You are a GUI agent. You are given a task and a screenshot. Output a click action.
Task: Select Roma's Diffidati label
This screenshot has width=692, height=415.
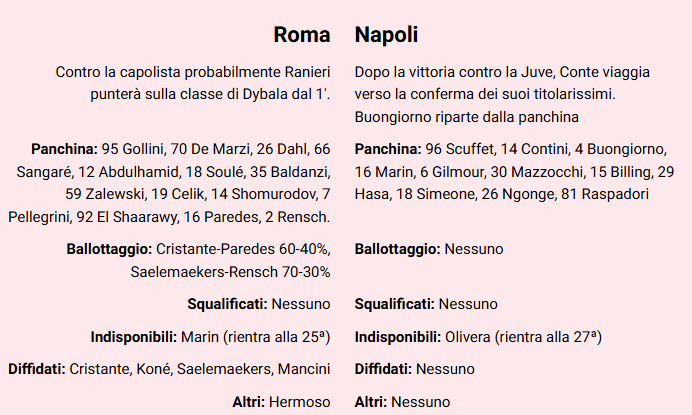37,369
